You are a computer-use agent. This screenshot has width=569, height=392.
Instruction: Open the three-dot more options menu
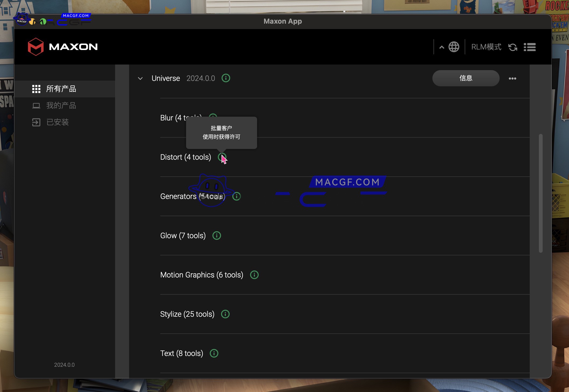512,79
